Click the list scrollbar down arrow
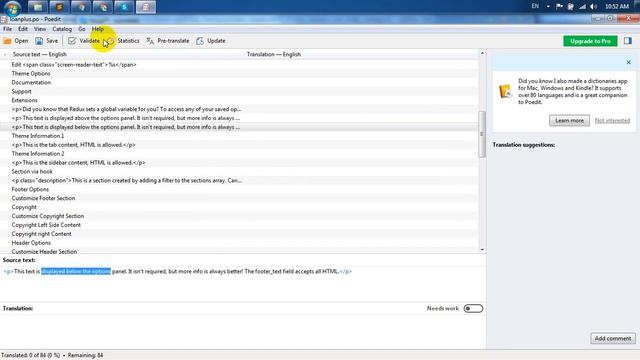 coord(482,249)
